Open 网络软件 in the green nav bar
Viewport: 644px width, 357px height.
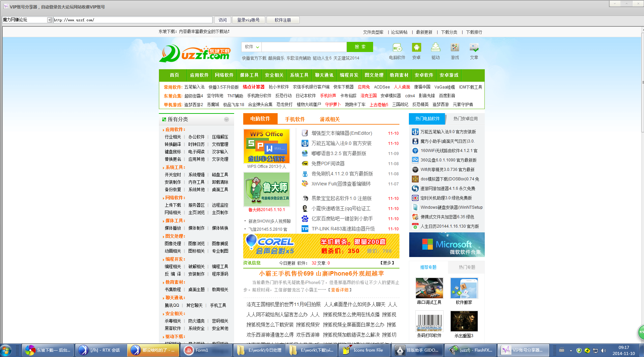tap(224, 75)
